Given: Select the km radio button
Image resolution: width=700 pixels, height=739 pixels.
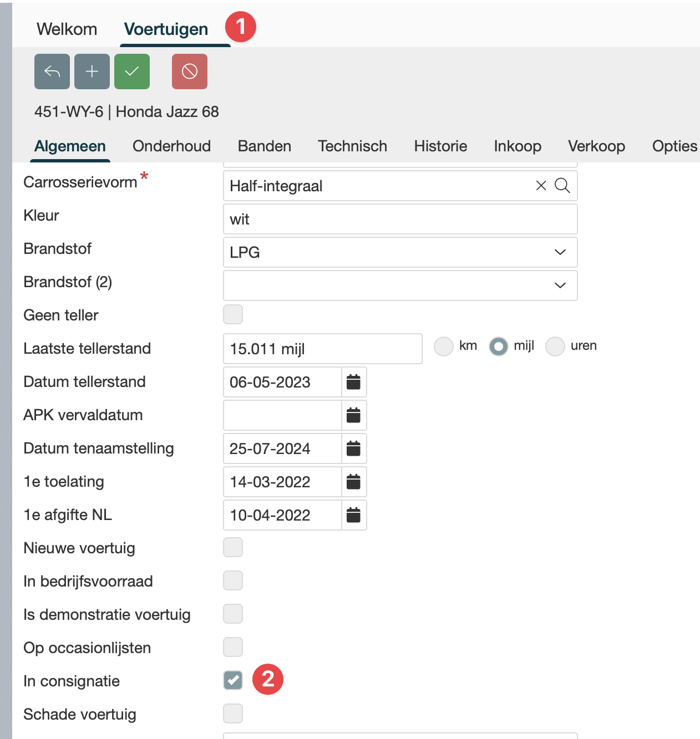Looking at the screenshot, I should click(444, 346).
